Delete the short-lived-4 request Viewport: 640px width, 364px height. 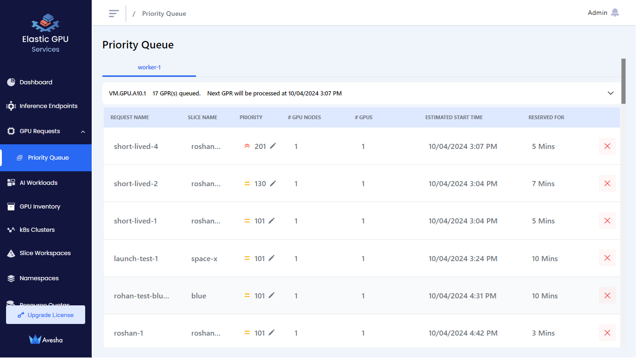[607, 146]
